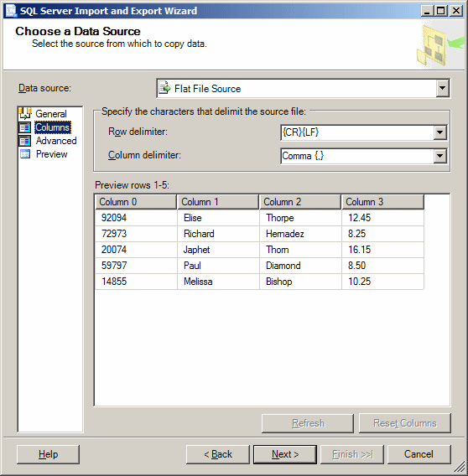This screenshot has height=476, width=468.
Task: Select the Column 0 header
Action: pyautogui.click(x=136, y=202)
